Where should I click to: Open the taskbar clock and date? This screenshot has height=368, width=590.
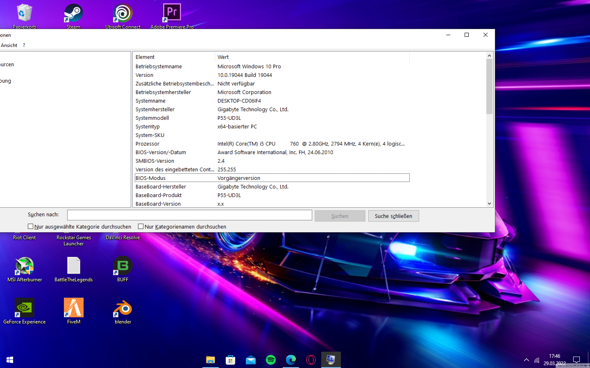555,360
